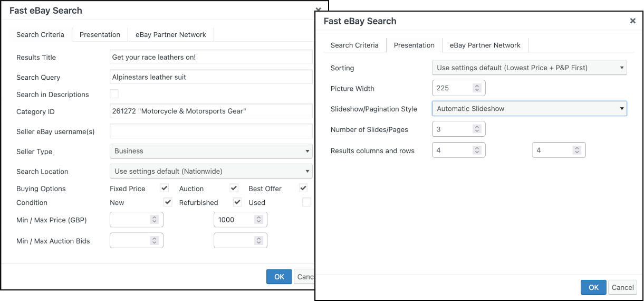The width and height of the screenshot is (644, 301).
Task: Adjust the Picture Width spinner arrows
Action: tap(477, 88)
